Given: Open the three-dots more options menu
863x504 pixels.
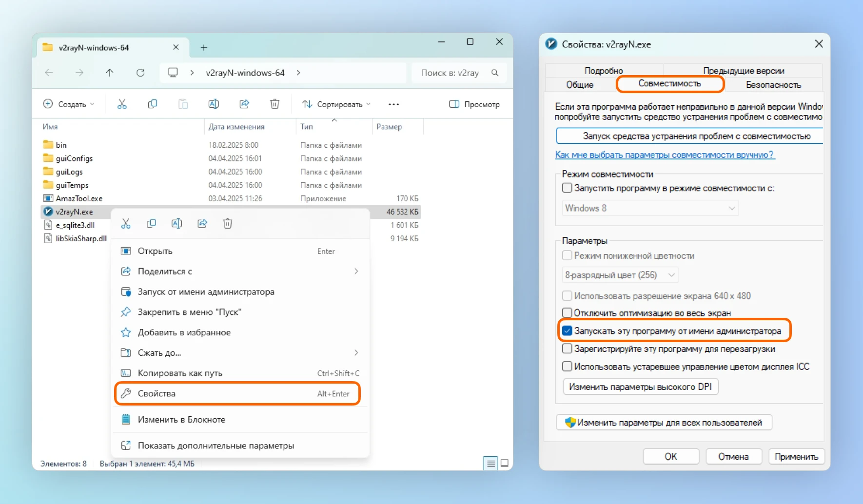Looking at the screenshot, I should pyautogui.click(x=393, y=104).
